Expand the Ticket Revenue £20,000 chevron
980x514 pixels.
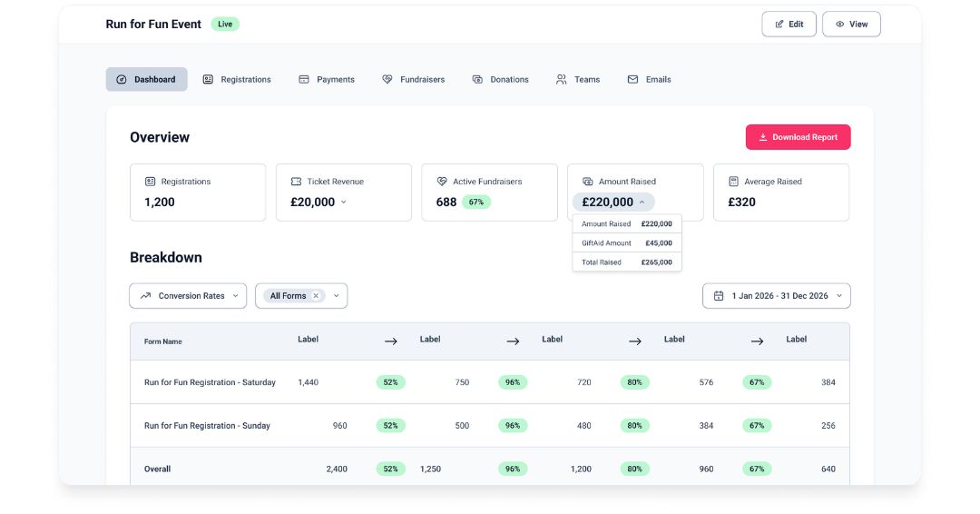pyautogui.click(x=344, y=202)
